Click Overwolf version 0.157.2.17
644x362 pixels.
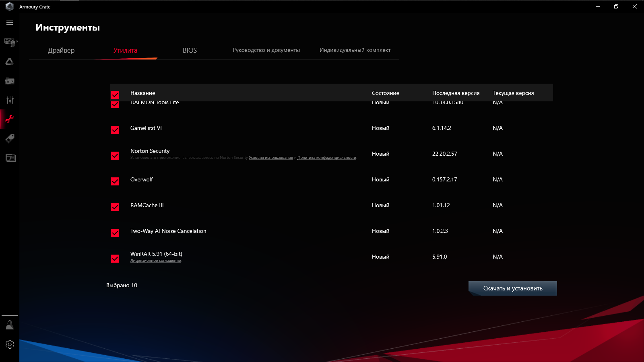tap(445, 179)
